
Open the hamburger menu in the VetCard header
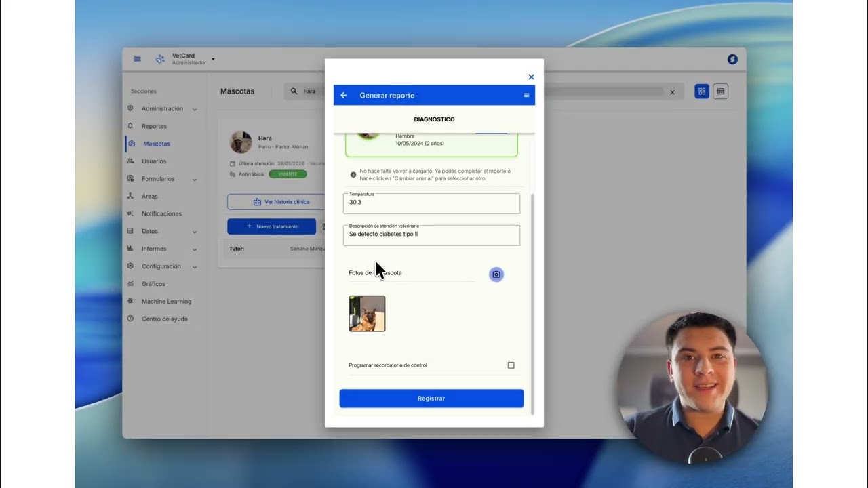[x=137, y=59]
